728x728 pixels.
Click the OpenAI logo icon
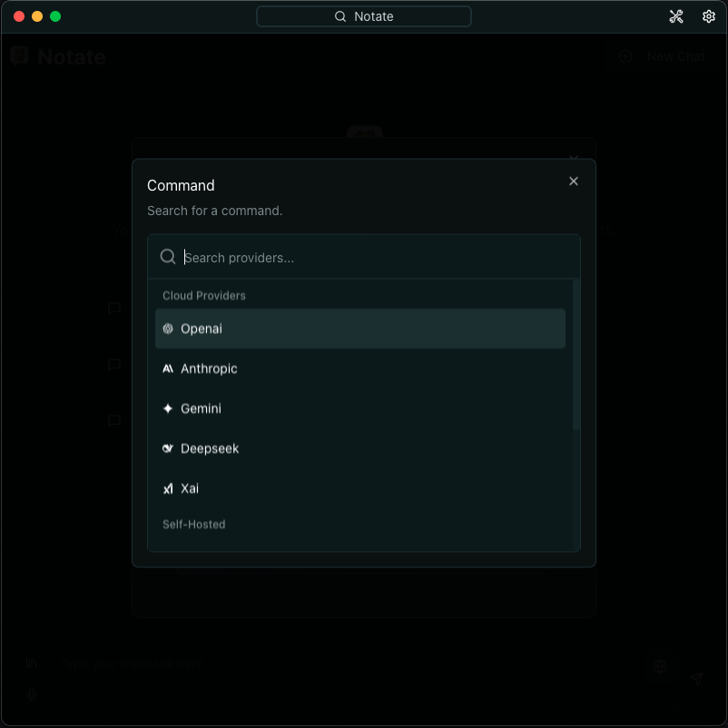pyautogui.click(x=168, y=329)
